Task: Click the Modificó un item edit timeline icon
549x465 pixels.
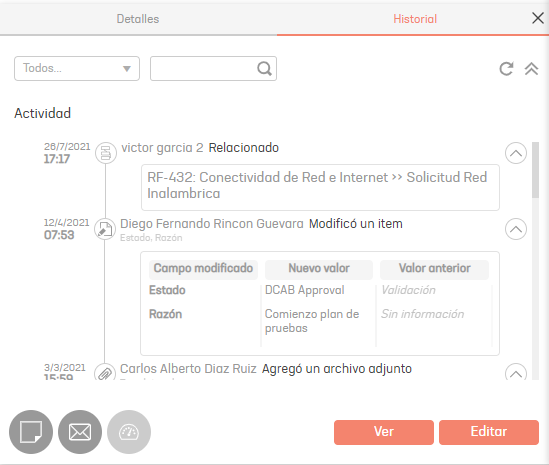Action: (105, 229)
